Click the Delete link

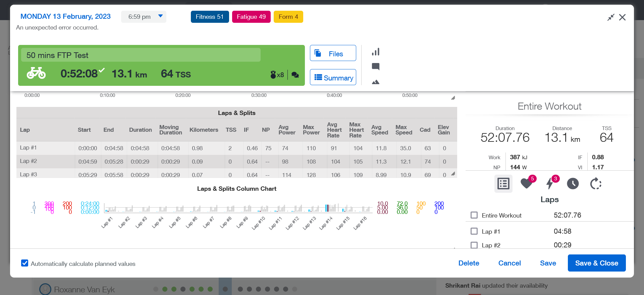click(469, 263)
